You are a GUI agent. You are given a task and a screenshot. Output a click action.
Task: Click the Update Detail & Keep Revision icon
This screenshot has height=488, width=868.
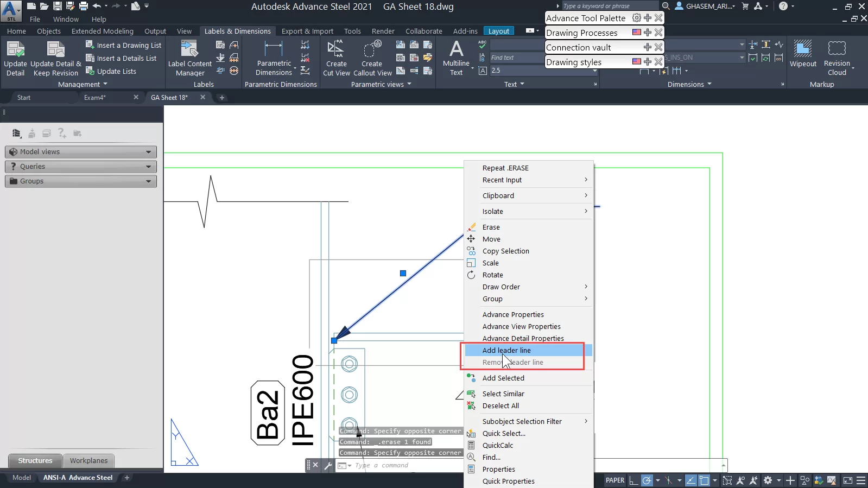pyautogui.click(x=55, y=58)
